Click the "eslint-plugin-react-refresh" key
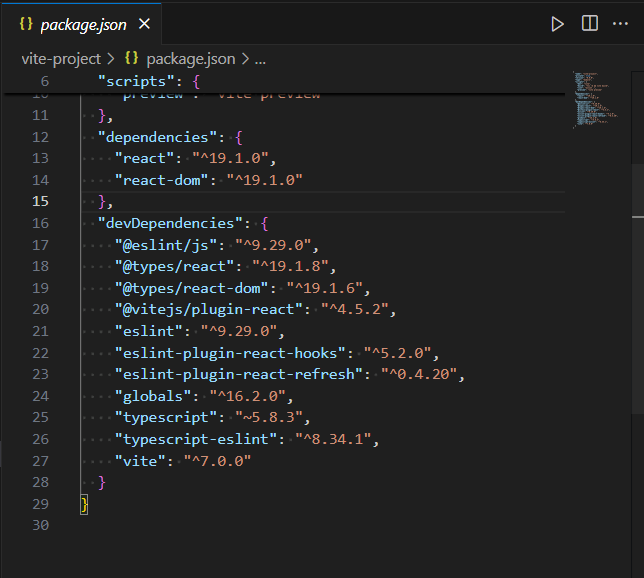 pos(239,374)
